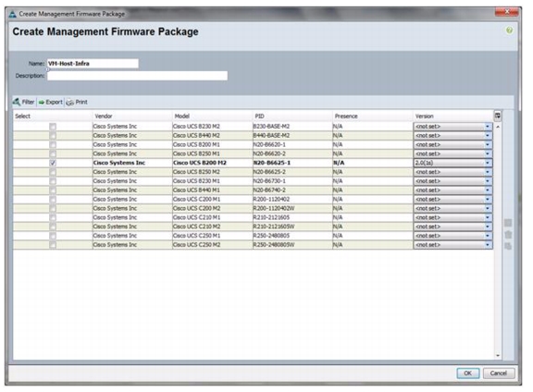Click the table scrollbar down arrow

point(498,355)
